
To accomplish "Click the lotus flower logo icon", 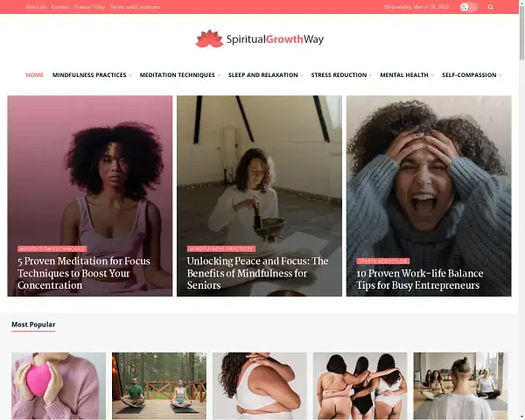I will (209, 38).
